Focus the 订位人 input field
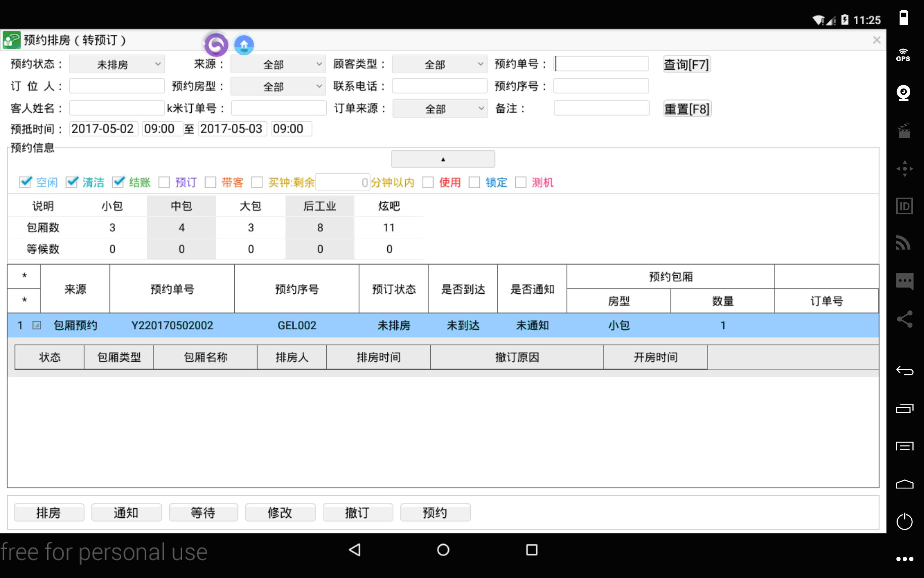 117,86
